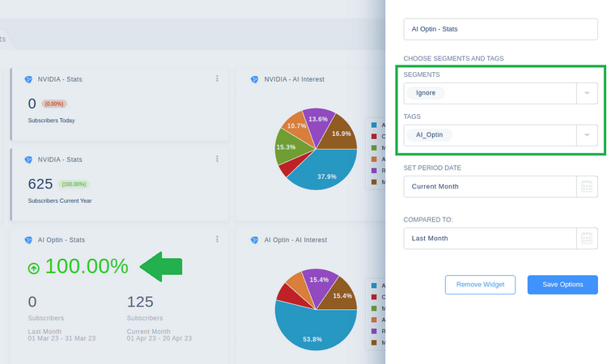The image size is (607, 364).
Task: Select the AI_Optin tag chip
Action: click(x=429, y=134)
